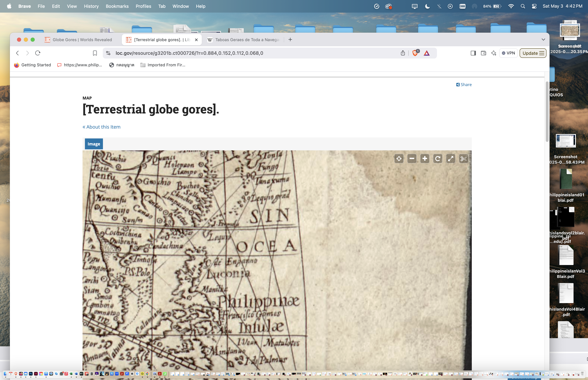The width and height of the screenshot is (588, 380).
Task: Open the Thai-labeled bookmark with globe icon
Action: (x=122, y=65)
